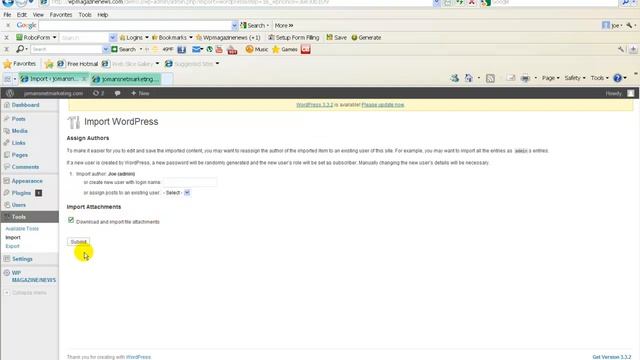Click the wrench icon on Google toolbar

(x=629, y=25)
